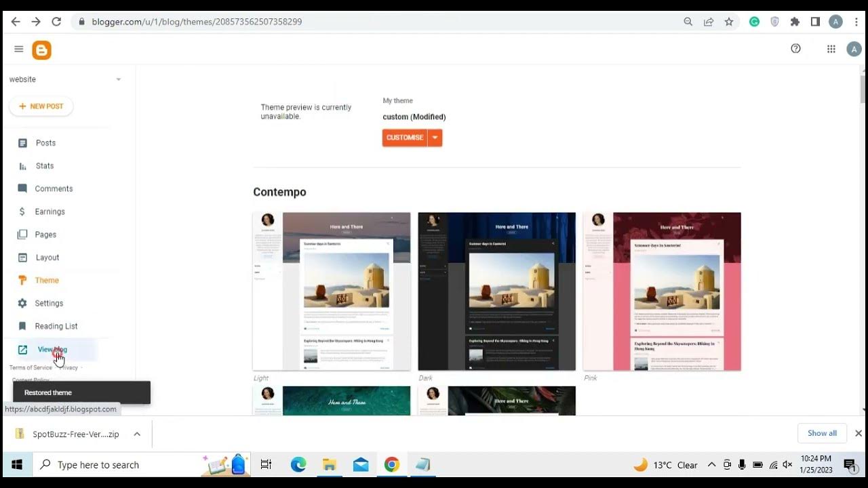Select the Contempo Pink theme thumbnail
The image size is (868, 488).
pyautogui.click(x=662, y=291)
